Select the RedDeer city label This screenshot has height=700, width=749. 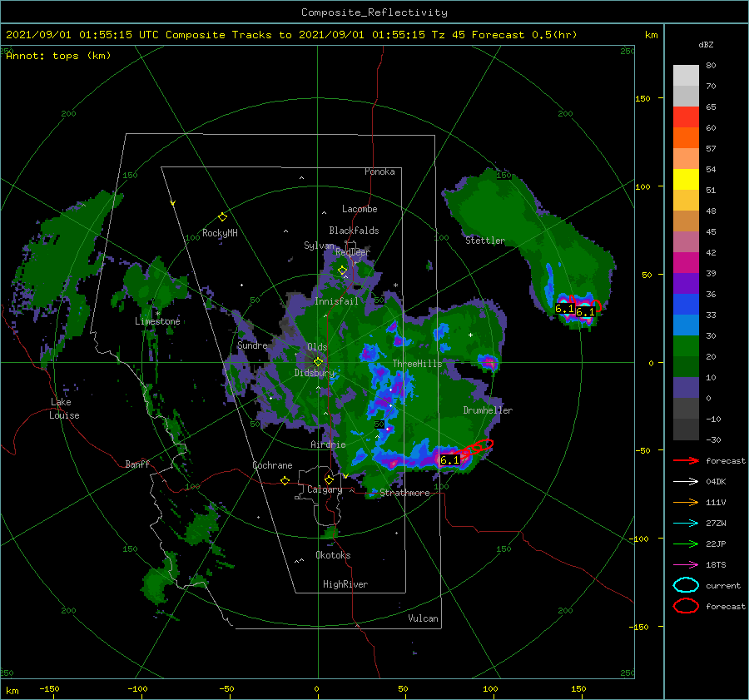point(353,252)
